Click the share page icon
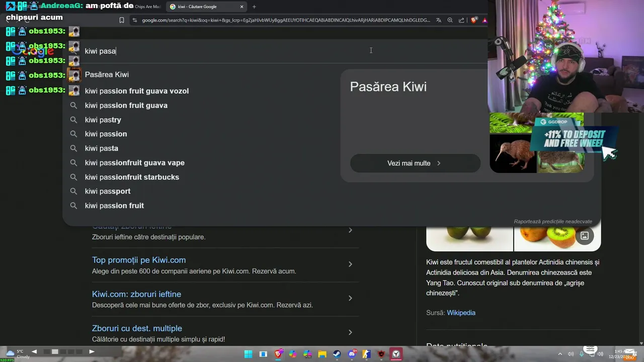This screenshot has width=644, height=362. (461, 20)
